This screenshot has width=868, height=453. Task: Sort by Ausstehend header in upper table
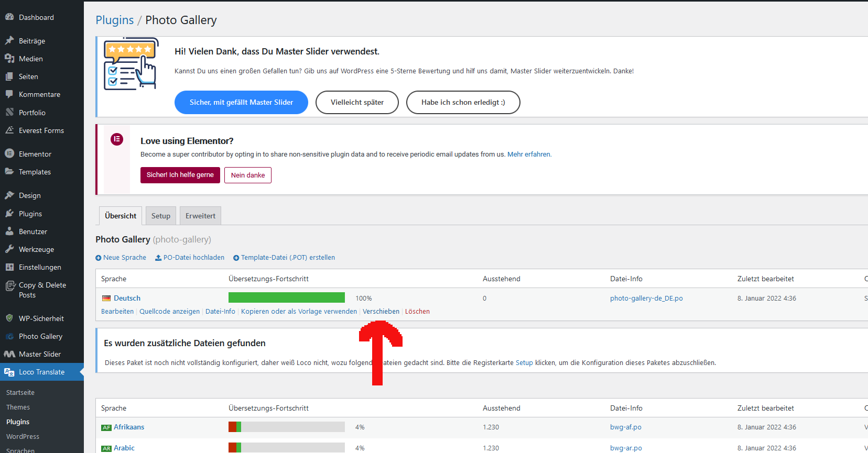(x=502, y=279)
